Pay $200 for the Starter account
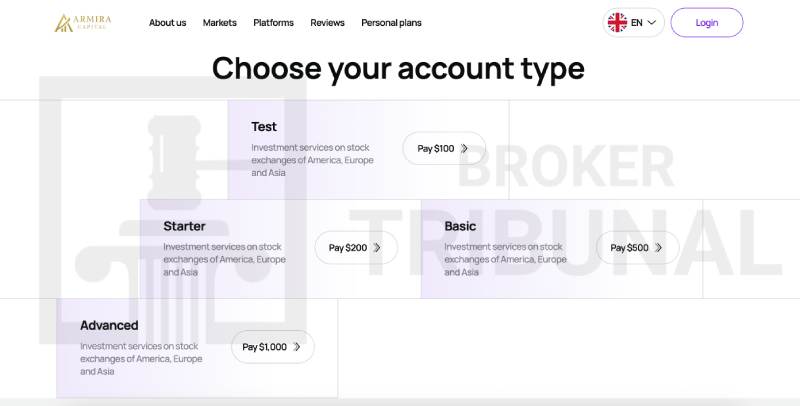Screen dimensions: 800x406 (x=348, y=248)
